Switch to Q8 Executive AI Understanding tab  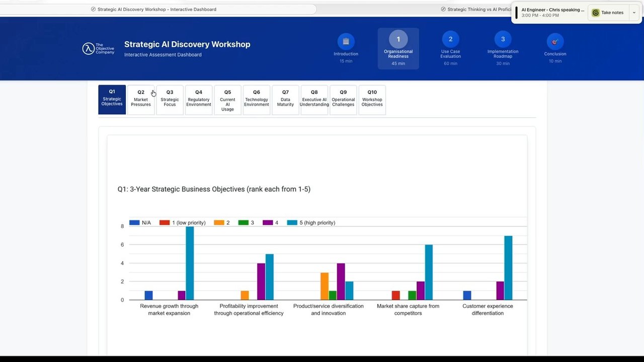coord(314,100)
